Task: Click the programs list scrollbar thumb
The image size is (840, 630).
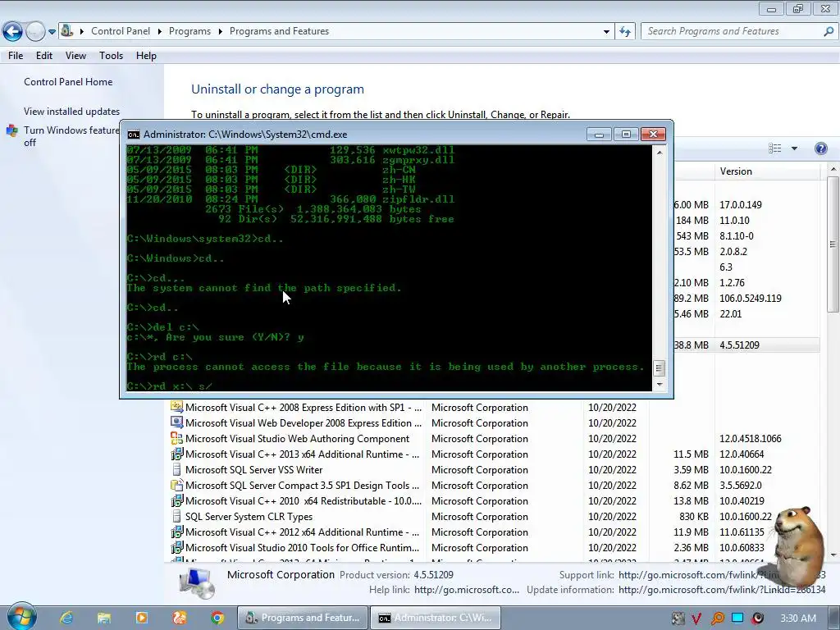Action: pos(833,244)
